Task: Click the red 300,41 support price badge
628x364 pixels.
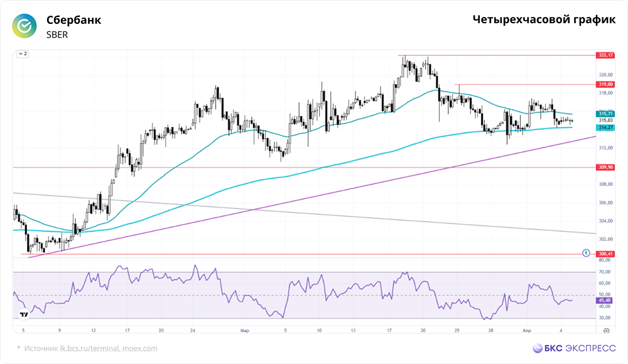Action: pyautogui.click(x=604, y=254)
